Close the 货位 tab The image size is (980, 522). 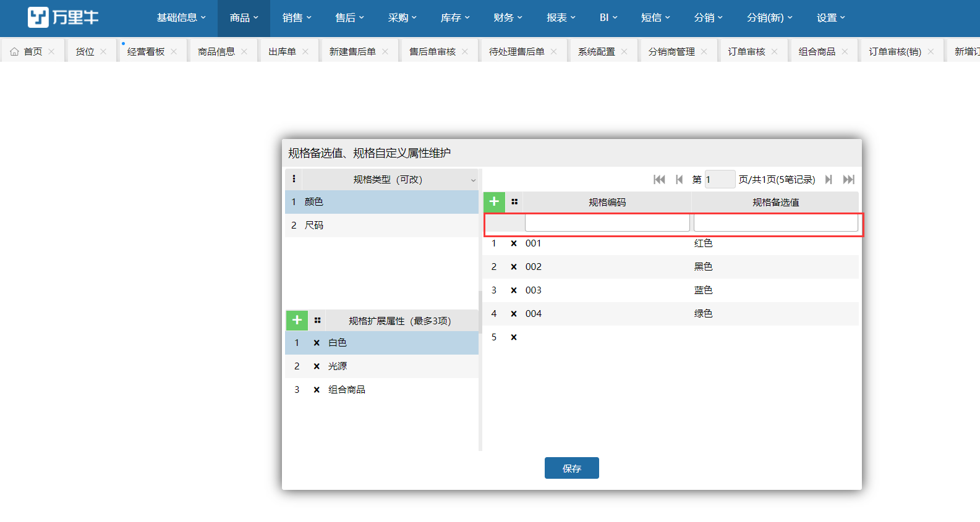click(x=103, y=52)
